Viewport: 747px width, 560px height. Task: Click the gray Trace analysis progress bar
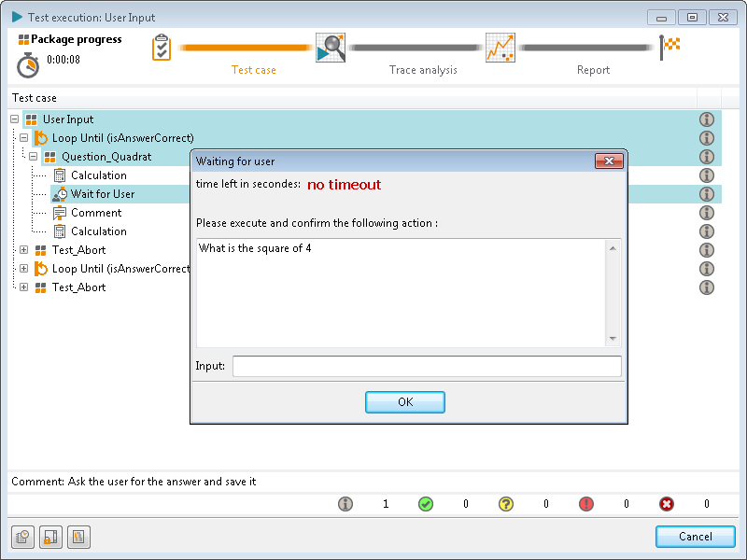415,48
